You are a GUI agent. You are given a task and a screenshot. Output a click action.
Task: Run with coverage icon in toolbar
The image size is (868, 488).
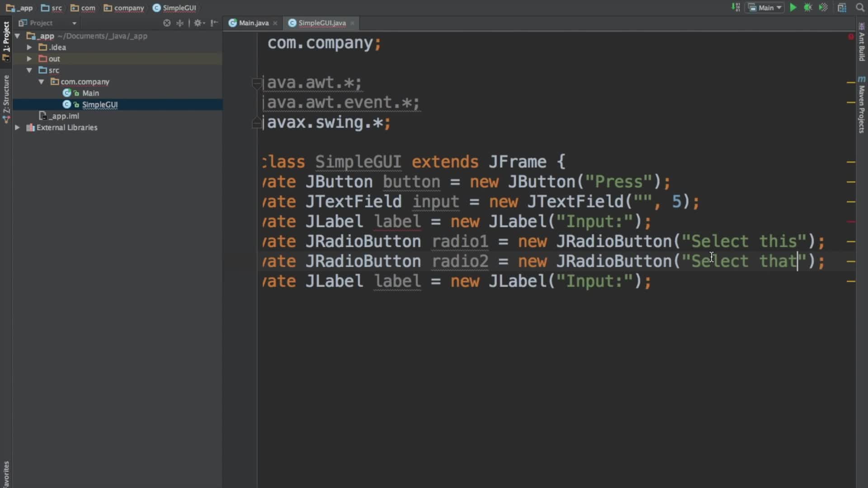pyautogui.click(x=823, y=8)
